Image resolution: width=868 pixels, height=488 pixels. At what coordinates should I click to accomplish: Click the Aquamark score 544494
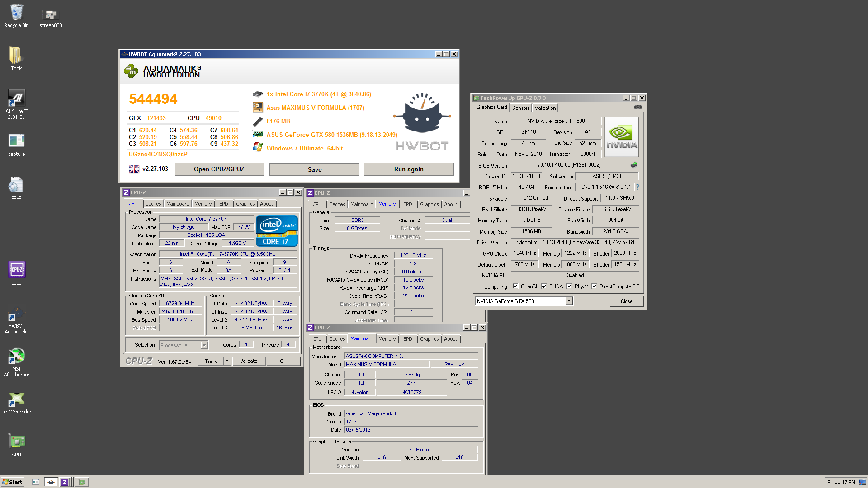[153, 99]
